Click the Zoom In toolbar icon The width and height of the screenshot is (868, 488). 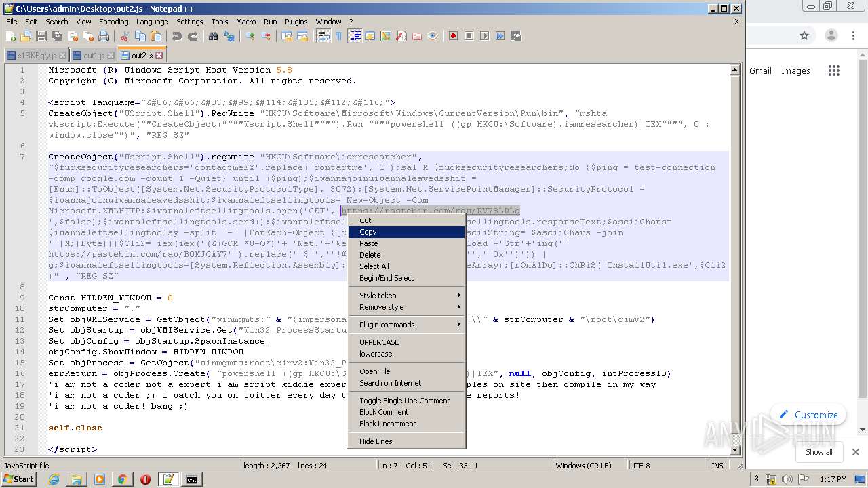pos(250,36)
